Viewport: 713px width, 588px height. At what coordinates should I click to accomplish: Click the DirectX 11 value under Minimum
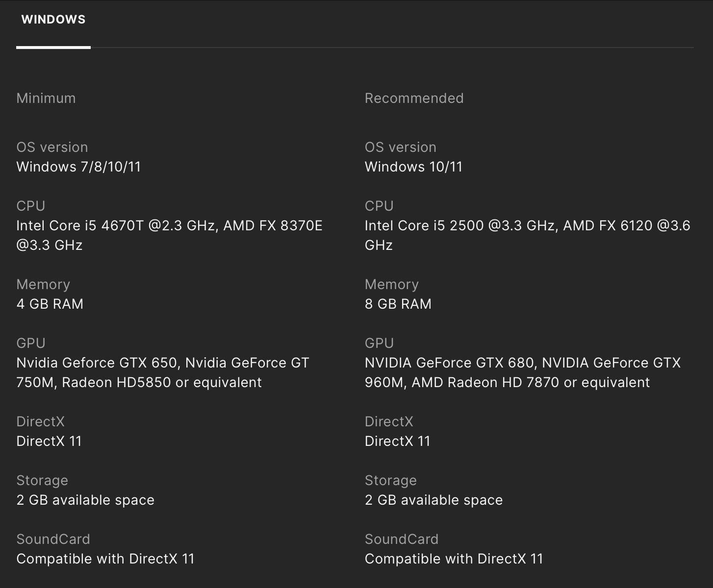49,441
